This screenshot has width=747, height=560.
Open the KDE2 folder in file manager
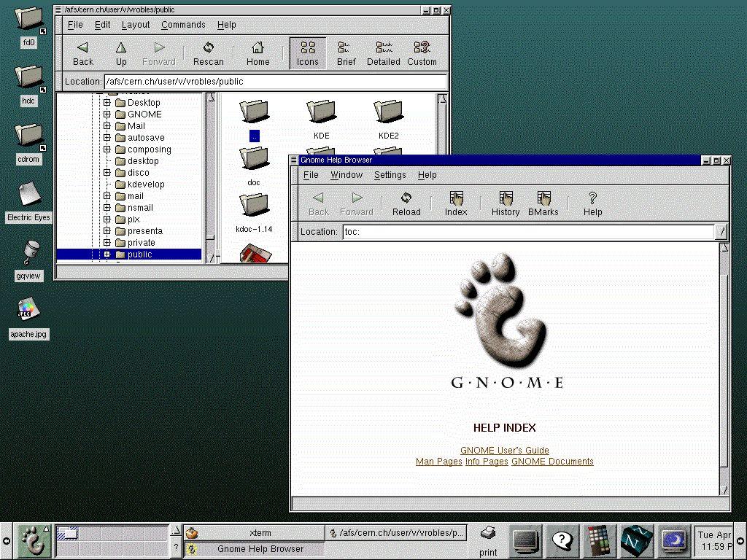388,119
